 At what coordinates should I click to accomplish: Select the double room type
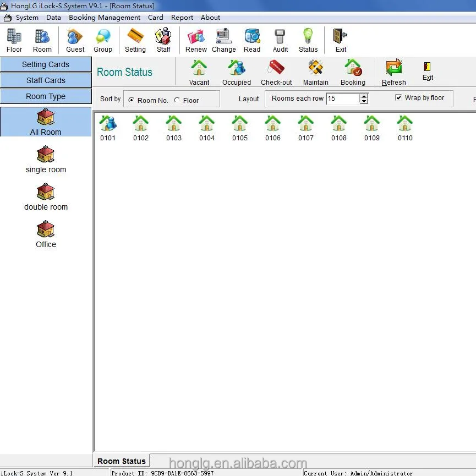pos(46,197)
